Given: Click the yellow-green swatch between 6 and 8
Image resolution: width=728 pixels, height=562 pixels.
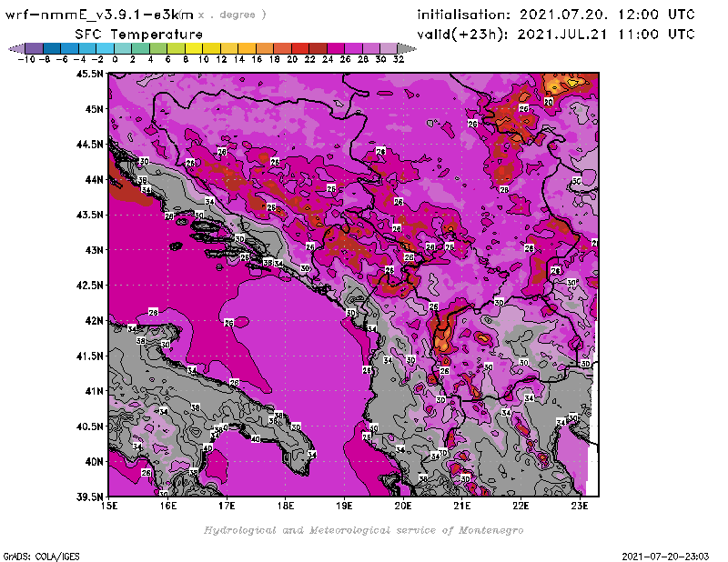Looking at the screenshot, I should click(x=176, y=48).
